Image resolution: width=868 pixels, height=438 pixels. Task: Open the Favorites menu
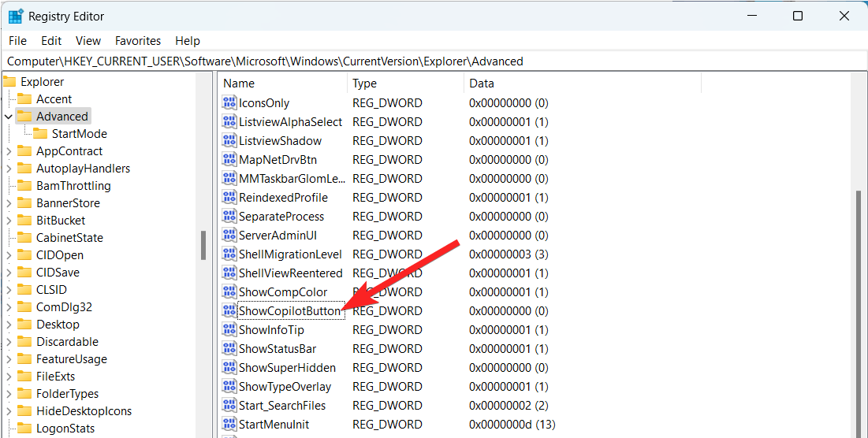(137, 41)
